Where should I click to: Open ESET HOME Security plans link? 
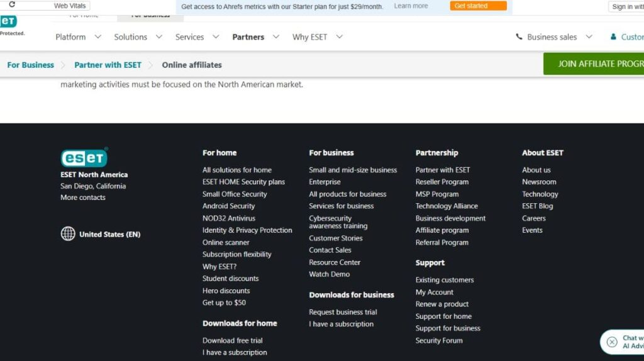point(243,182)
